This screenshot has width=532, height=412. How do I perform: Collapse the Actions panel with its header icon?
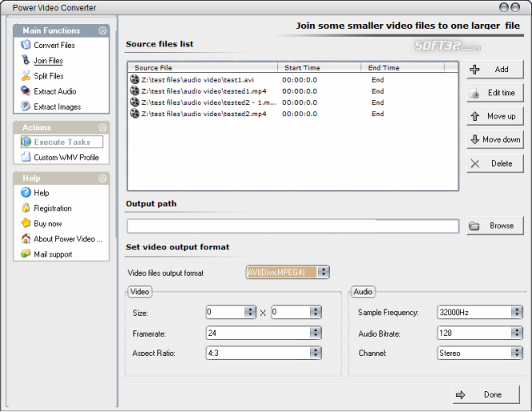pyautogui.click(x=103, y=127)
